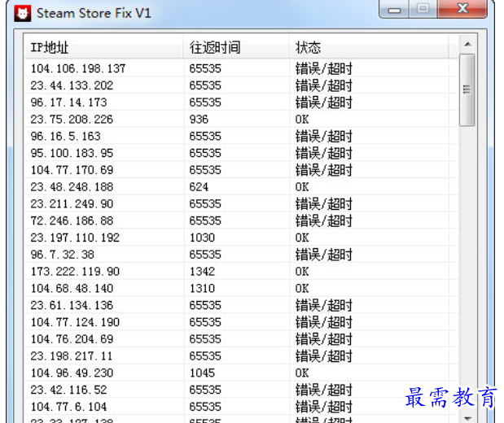504x423 pixels.
Task: Select the row 95.100.183.95
Action: (241, 153)
